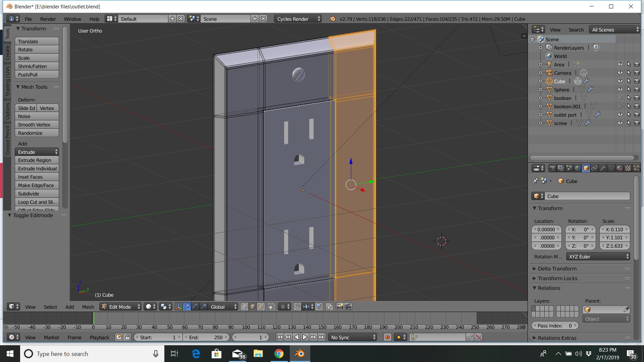Select vertex select mode in 3D header
The height and width of the screenshot is (362, 644).
point(244,307)
